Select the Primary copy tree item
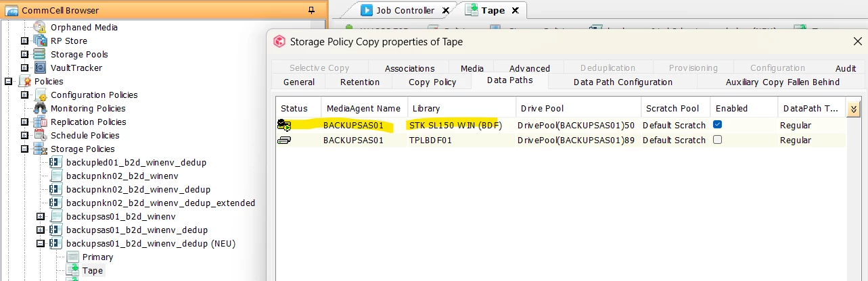868x281 pixels. tap(97, 257)
